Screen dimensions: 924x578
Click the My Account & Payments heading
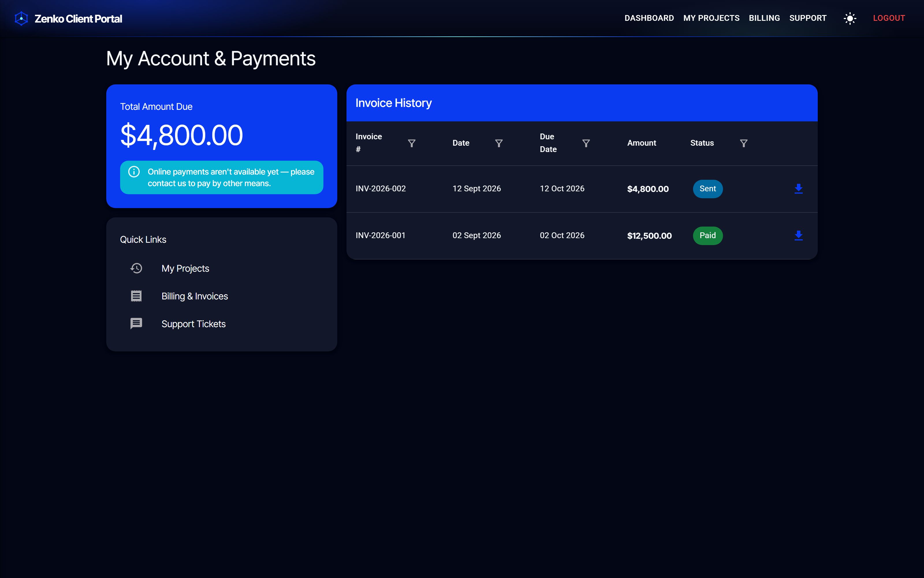click(211, 59)
